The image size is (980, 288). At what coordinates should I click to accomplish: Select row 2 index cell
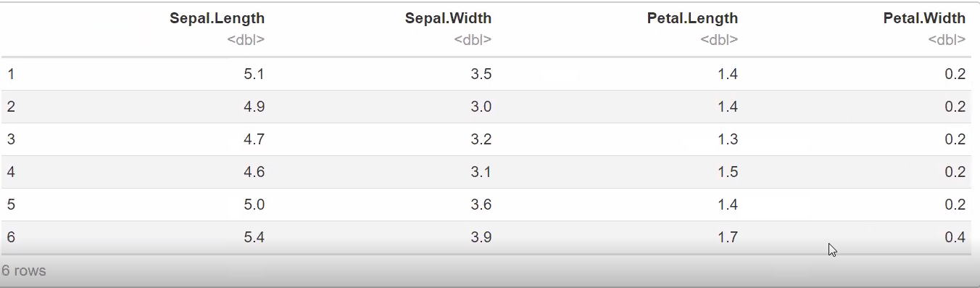pos(12,107)
